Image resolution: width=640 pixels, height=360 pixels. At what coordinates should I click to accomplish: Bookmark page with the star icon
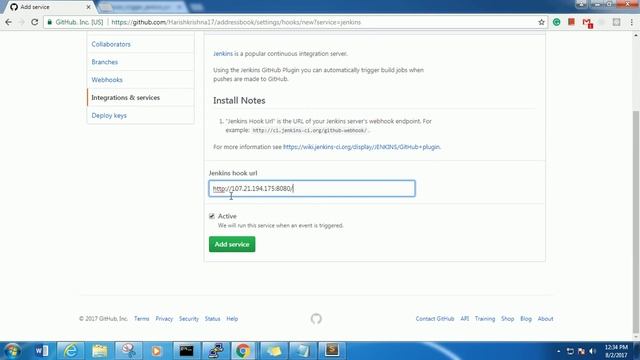[541, 22]
